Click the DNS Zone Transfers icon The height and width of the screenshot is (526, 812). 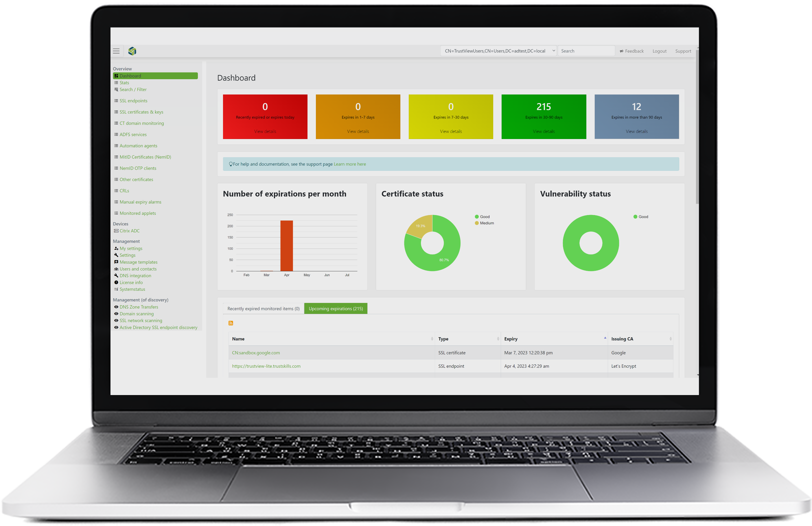[116, 307]
